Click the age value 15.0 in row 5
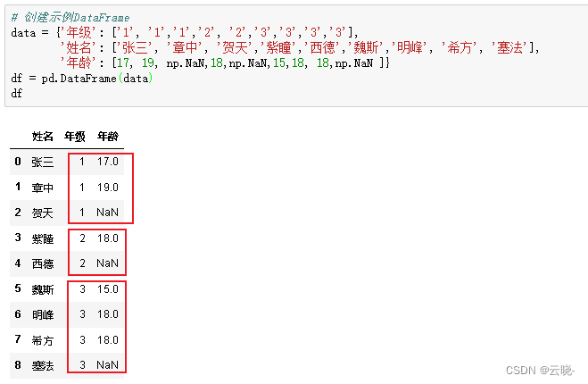This screenshot has width=588, height=384. tap(108, 289)
